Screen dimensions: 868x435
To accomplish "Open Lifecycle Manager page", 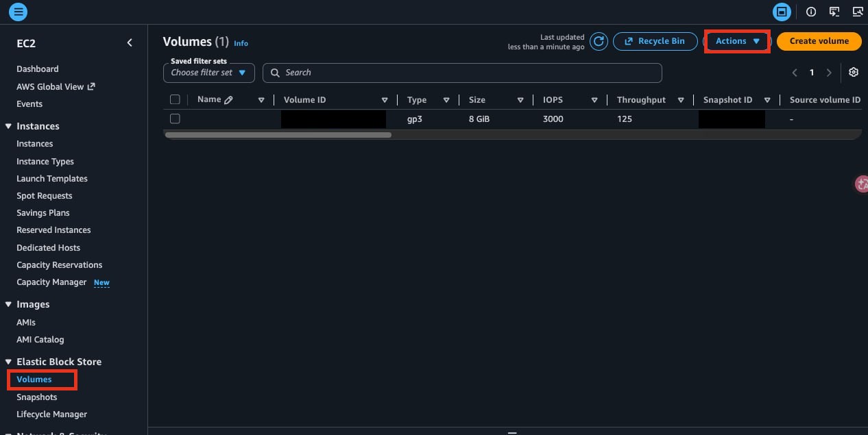I will [x=52, y=414].
